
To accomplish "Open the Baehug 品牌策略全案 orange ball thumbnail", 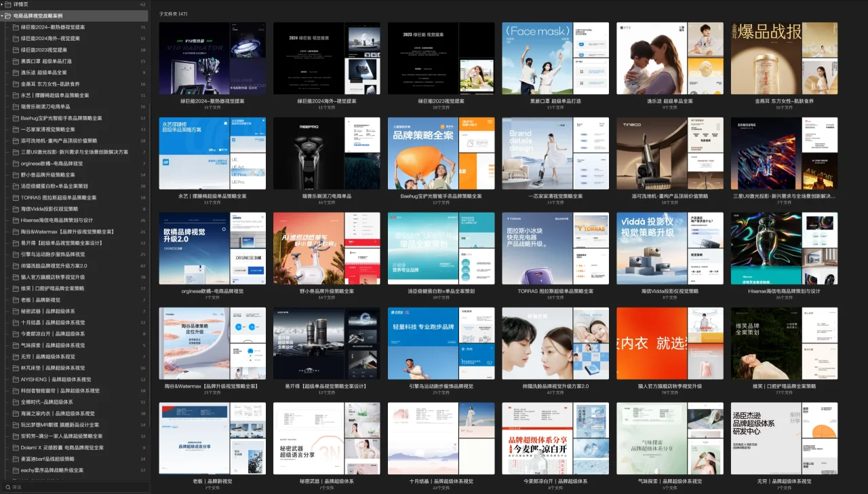I will [441, 153].
